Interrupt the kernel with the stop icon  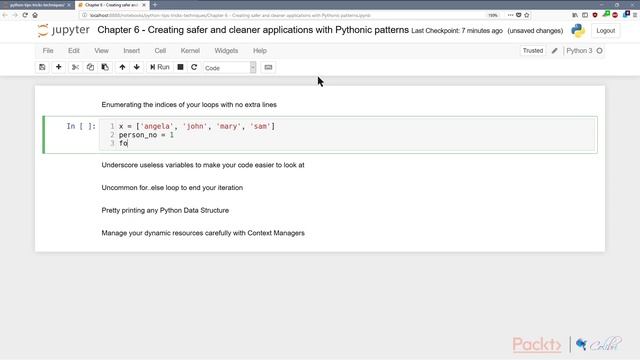pos(180,67)
